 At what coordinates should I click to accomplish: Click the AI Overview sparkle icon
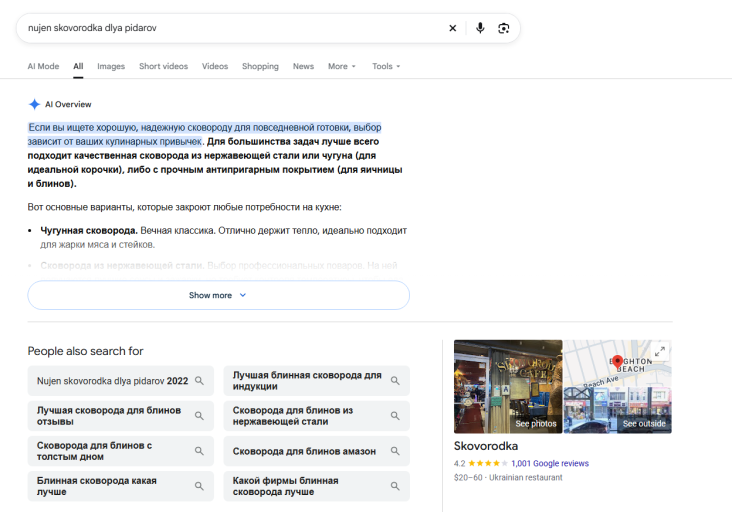pos(34,104)
